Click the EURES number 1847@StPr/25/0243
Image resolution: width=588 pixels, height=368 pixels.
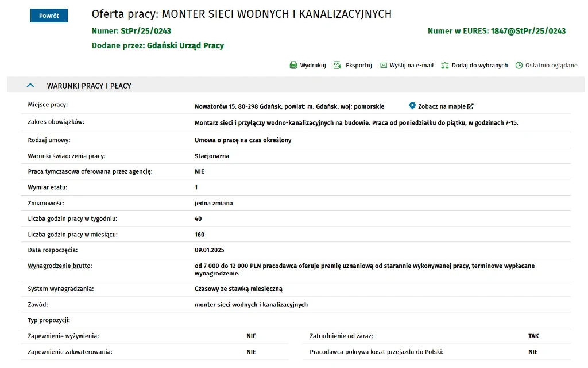(528, 31)
